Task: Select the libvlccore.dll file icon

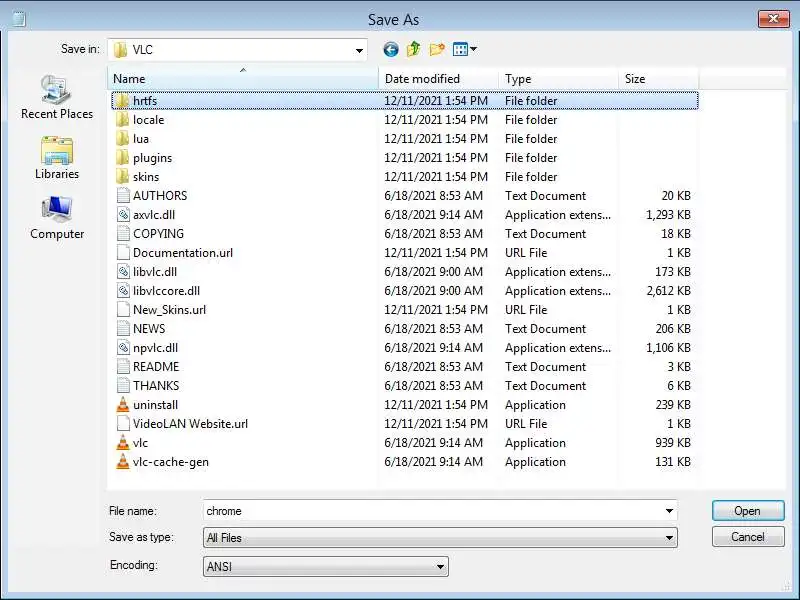Action: pyautogui.click(x=123, y=290)
